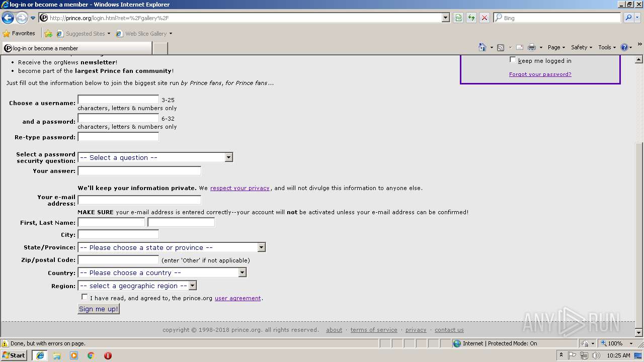Click the status bar error warning icon
644x362 pixels.
click(5, 343)
